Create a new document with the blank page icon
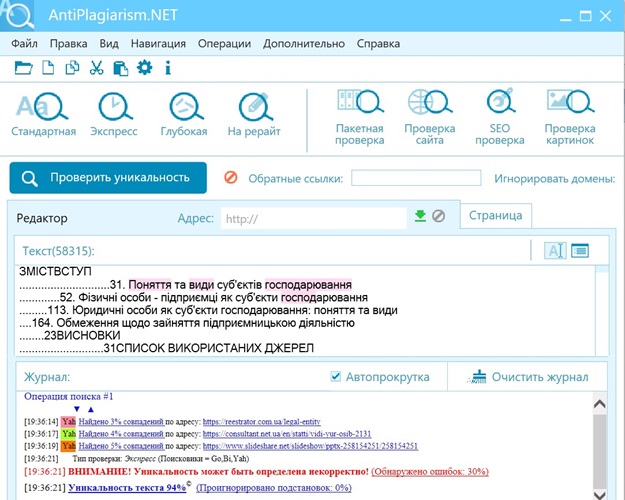Viewport: 625px width, 500px height. pyautogui.click(x=48, y=67)
